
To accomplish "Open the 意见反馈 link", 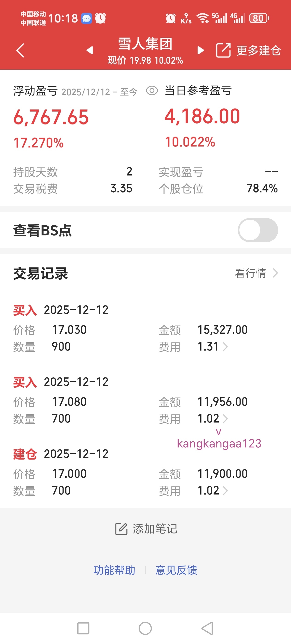I will click(x=176, y=570).
